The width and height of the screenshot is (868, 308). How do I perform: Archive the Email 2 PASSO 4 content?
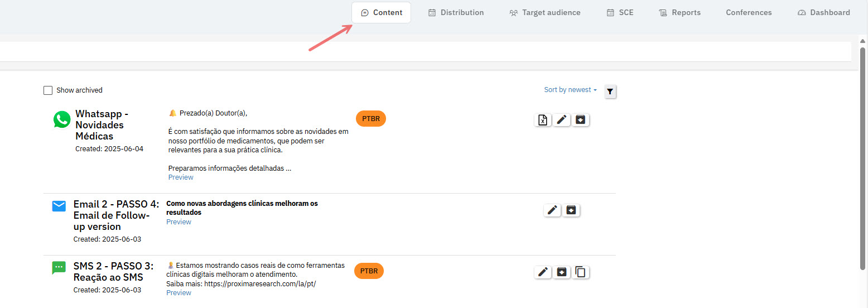571,210
